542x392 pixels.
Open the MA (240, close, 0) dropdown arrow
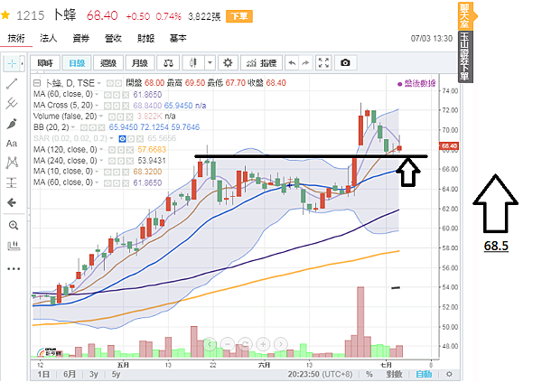tap(101, 161)
